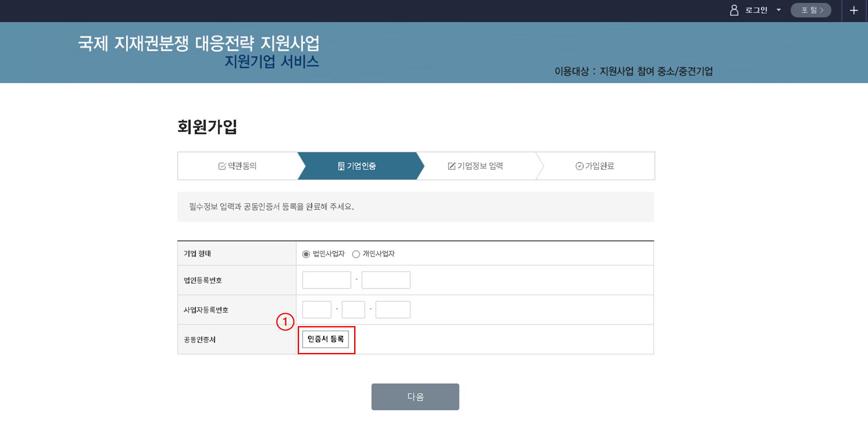Click the checkbox icon in 약관동의 step
The image size is (868, 441).
[222, 166]
